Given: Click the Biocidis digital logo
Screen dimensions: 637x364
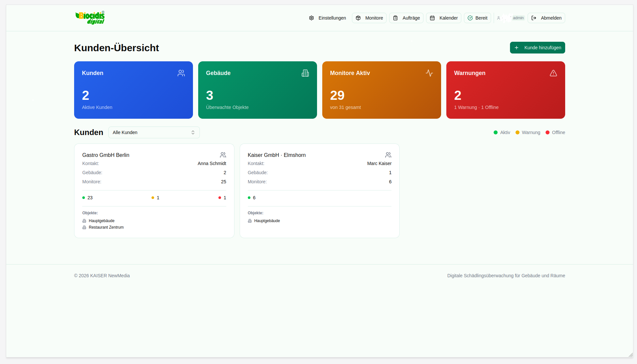Looking at the screenshot, I should (x=90, y=18).
